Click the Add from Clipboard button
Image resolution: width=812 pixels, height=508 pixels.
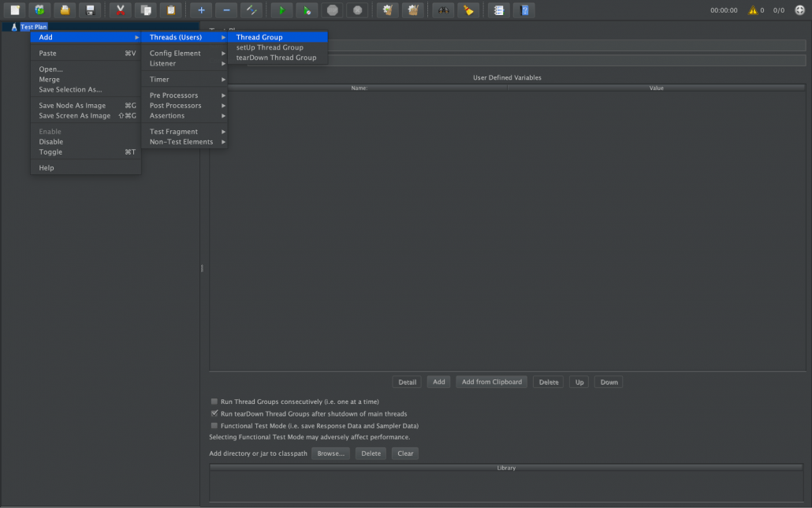[491, 382]
